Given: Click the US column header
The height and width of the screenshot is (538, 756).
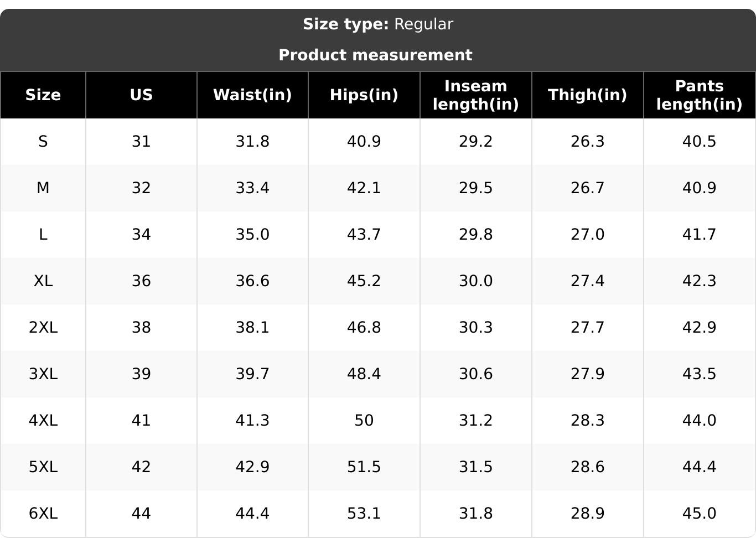Looking at the screenshot, I should coord(141,95).
